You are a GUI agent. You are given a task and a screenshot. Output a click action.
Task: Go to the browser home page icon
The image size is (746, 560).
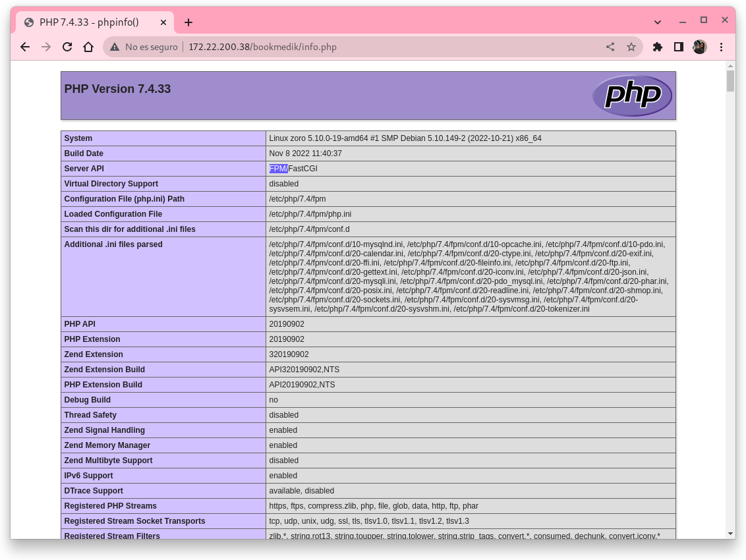[88, 47]
